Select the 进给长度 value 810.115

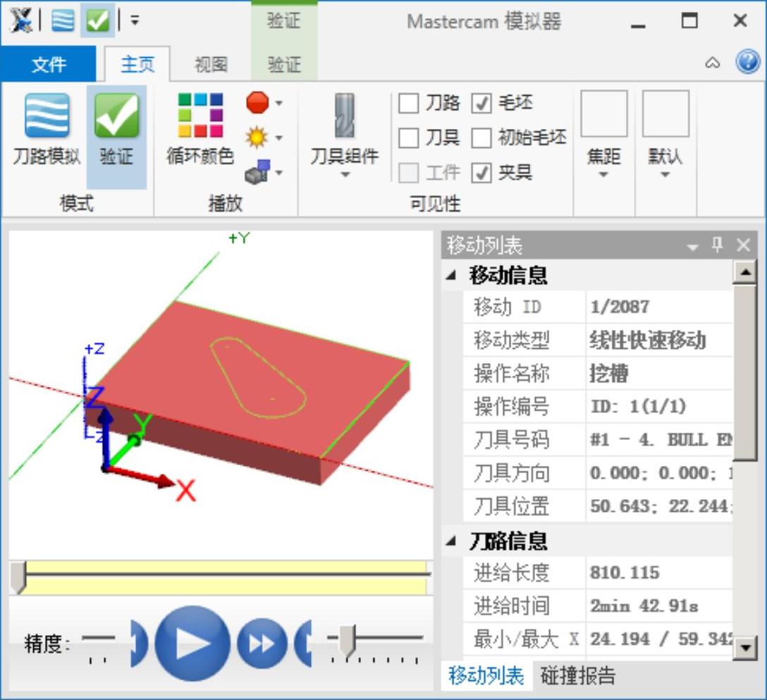[625, 572]
